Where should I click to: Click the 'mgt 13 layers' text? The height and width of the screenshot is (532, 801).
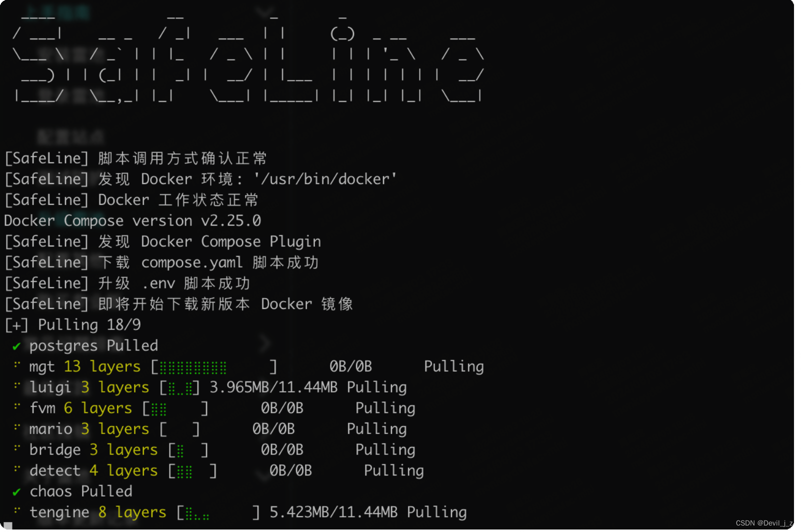(85, 367)
